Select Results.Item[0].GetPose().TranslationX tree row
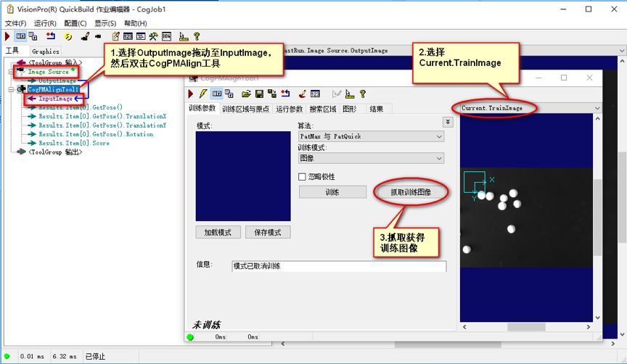This screenshot has height=364, width=627. 102,116
